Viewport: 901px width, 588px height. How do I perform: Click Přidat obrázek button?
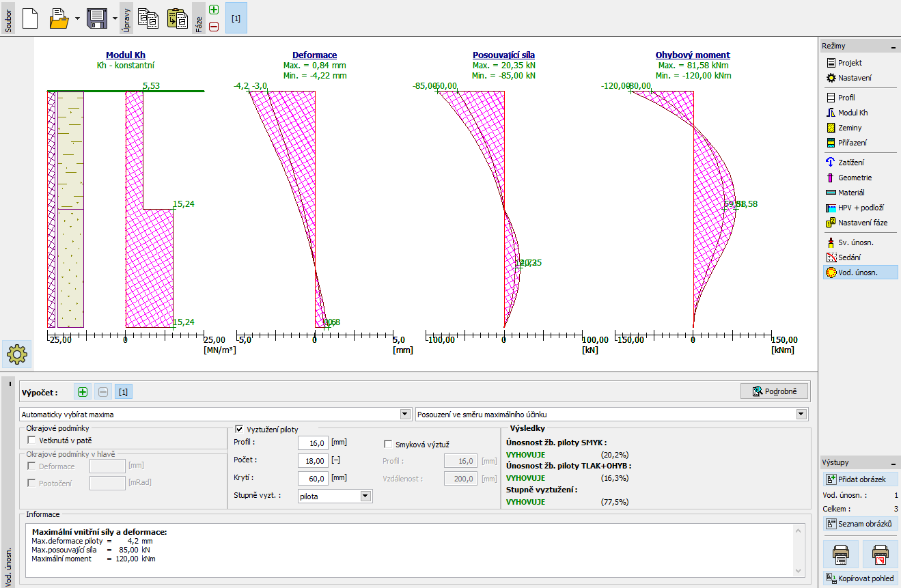tap(860, 479)
